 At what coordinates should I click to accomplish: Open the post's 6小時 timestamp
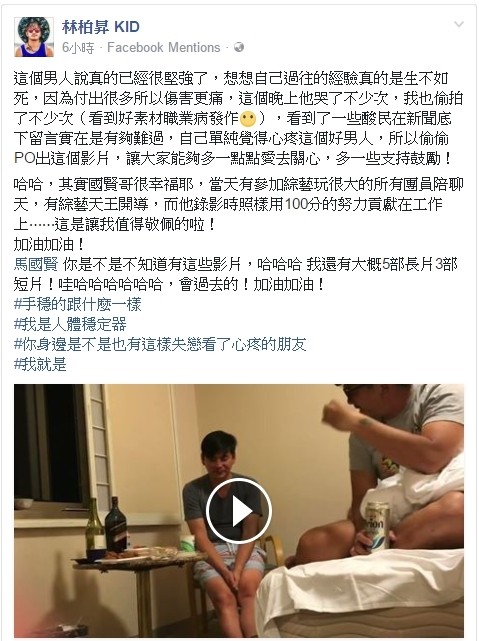pyautogui.click(x=78, y=48)
